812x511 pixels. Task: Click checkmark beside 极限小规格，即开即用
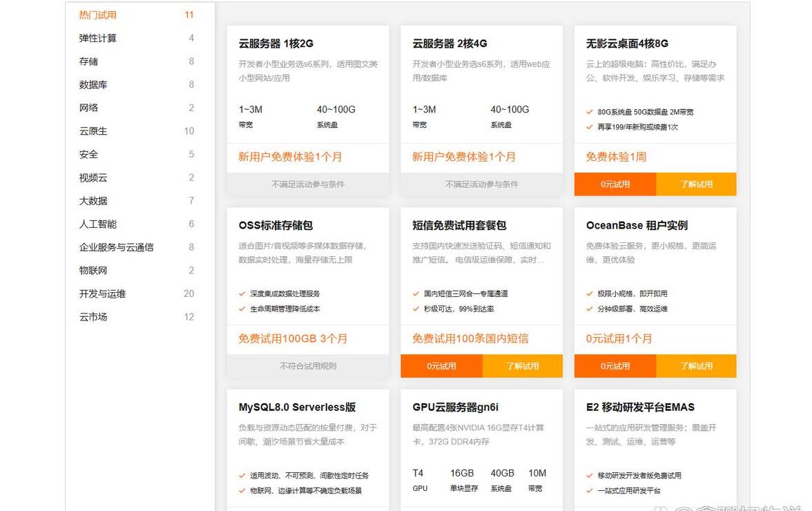pyautogui.click(x=590, y=293)
